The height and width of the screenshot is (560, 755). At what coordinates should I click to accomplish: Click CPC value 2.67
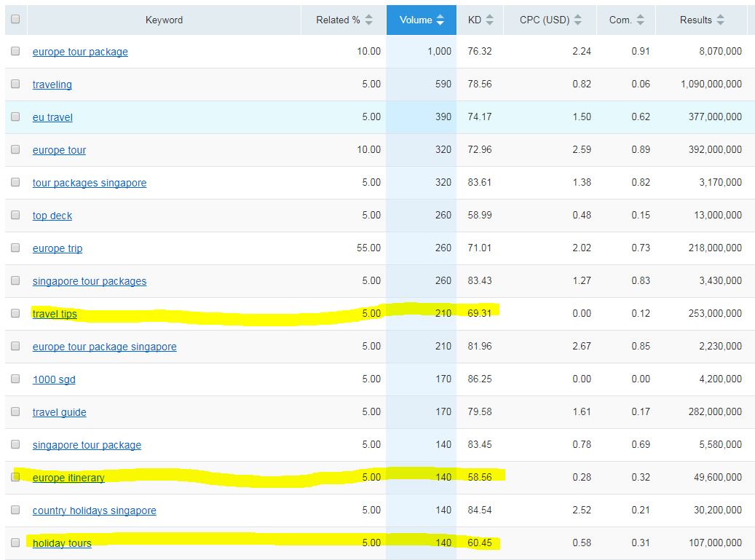582,346
